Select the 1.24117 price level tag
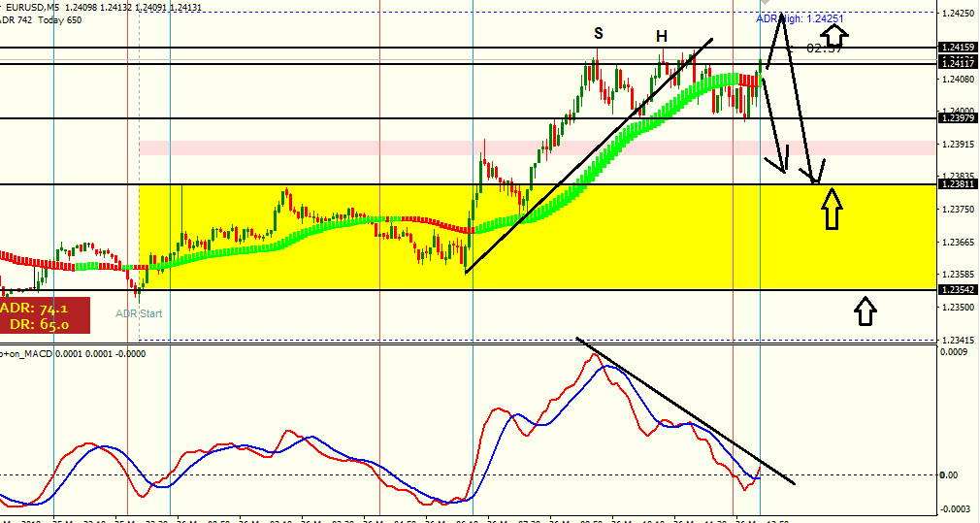The width and height of the screenshot is (980, 523). [x=958, y=63]
